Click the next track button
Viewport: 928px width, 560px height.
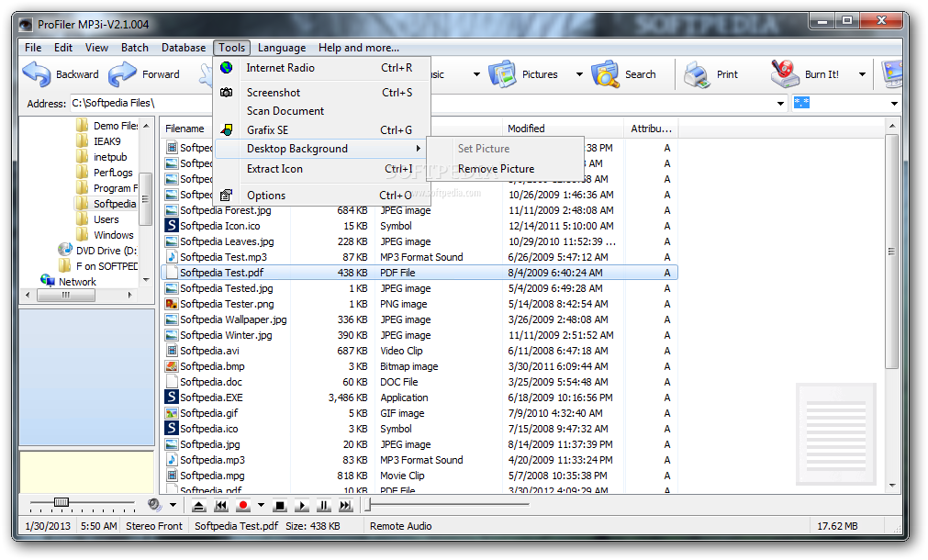(346, 506)
